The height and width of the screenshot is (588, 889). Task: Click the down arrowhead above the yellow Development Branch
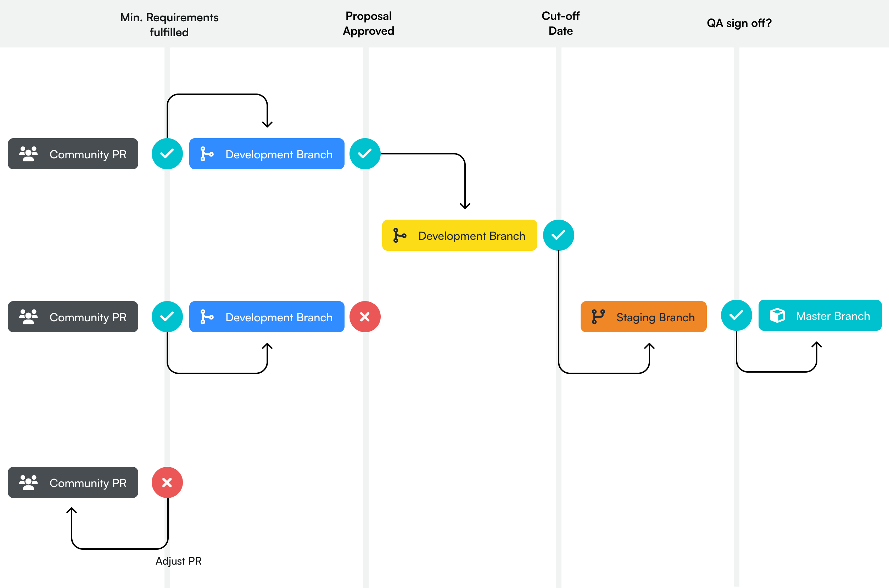pyautogui.click(x=465, y=206)
